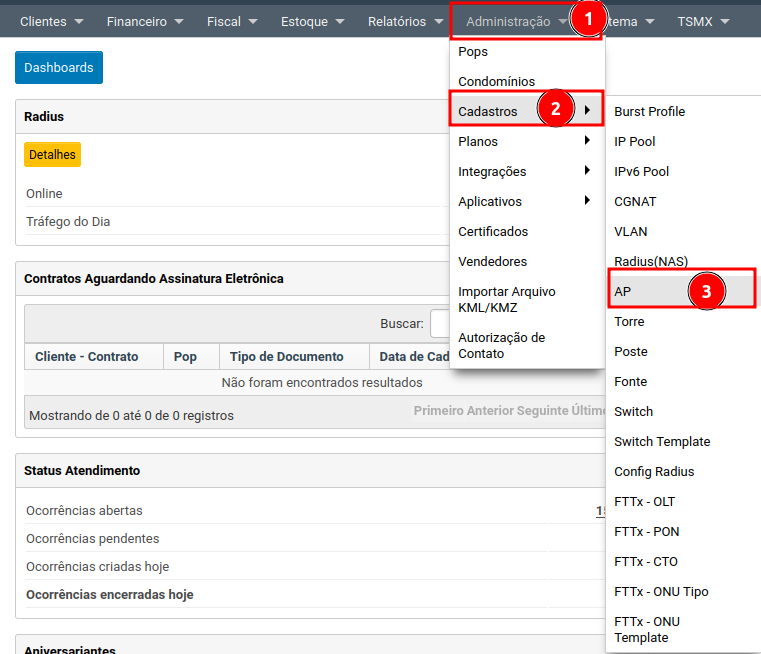This screenshot has width=761, height=654.
Task: Expand the Cadastros submenu
Action: pyautogui.click(x=488, y=111)
